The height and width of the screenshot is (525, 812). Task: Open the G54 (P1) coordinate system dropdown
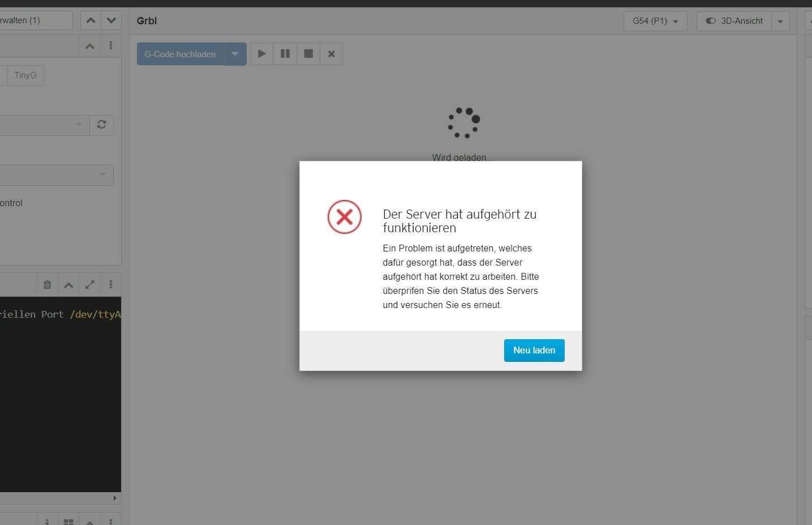pyautogui.click(x=655, y=21)
